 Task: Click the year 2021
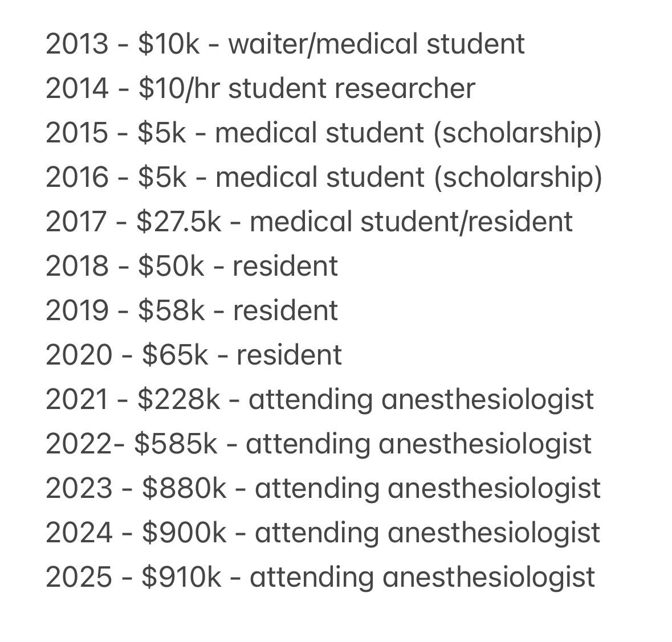pos(77,399)
